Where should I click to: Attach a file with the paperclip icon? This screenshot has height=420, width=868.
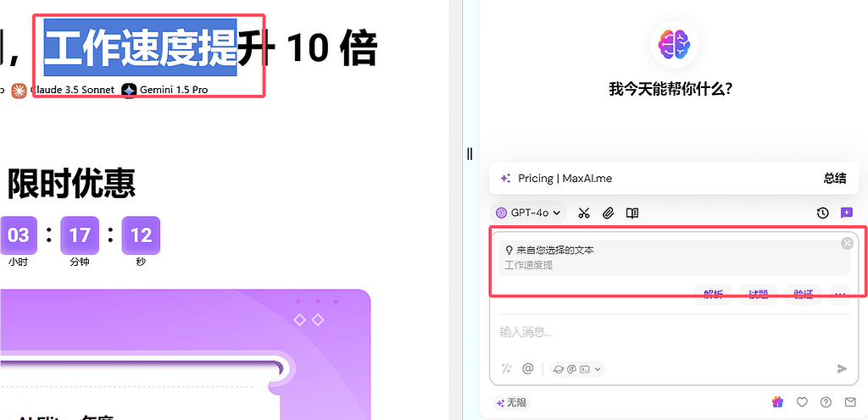(x=608, y=213)
